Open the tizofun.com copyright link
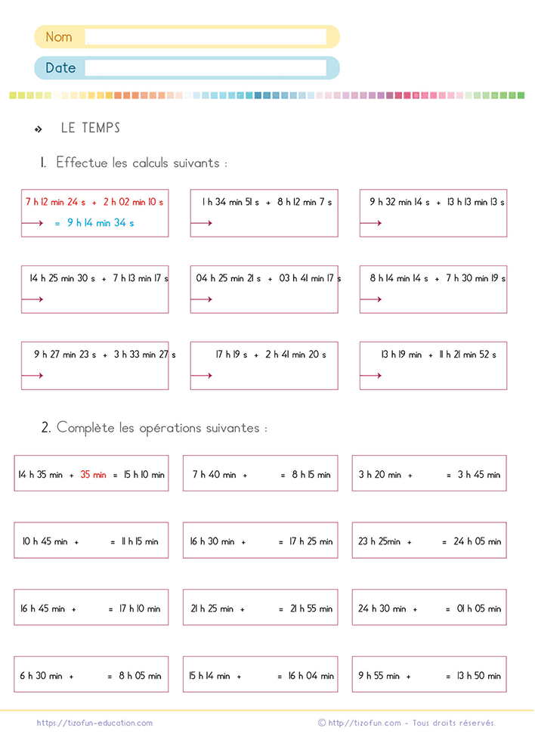The height and width of the screenshot is (756, 535). 364,723
